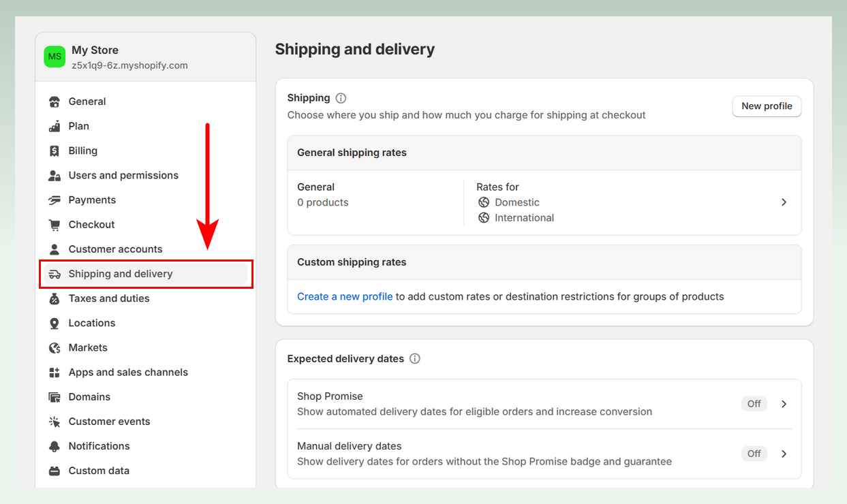Enable Manual delivery dates
Image resolution: width=847 pixels, height=504 pixels.
click(754, 453)
